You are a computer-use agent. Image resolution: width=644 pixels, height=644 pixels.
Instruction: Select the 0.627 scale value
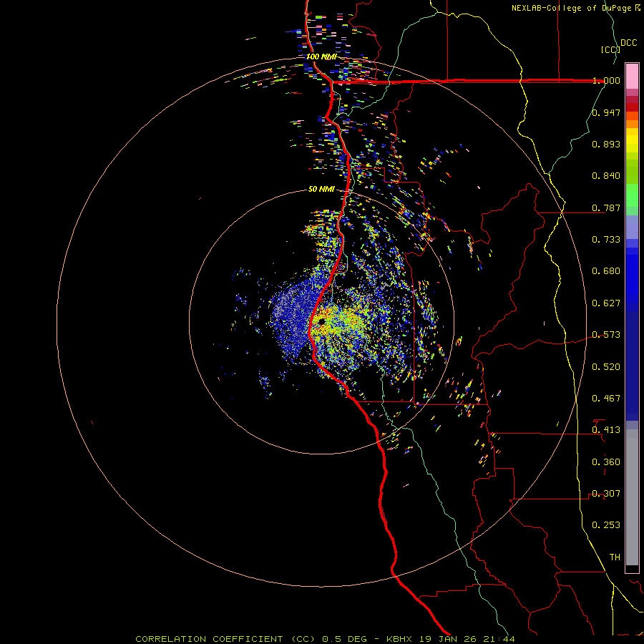click(x=606, y=303)
